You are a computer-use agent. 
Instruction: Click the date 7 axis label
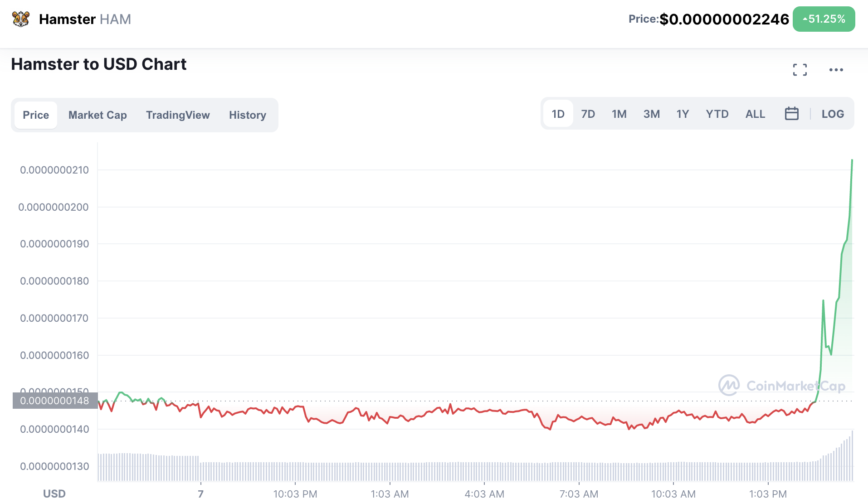[x=201, y=494]
